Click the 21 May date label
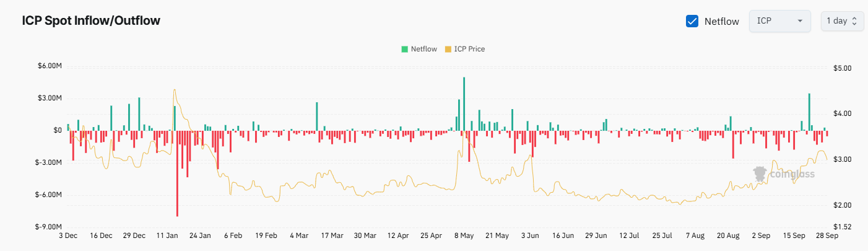Image resolution: width=868 pixels, height=251 pixels. click(x=497, y=236)
